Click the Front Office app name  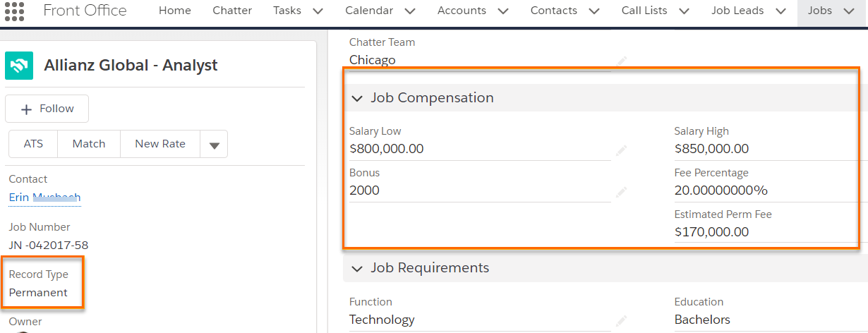[x=85, y=11]
